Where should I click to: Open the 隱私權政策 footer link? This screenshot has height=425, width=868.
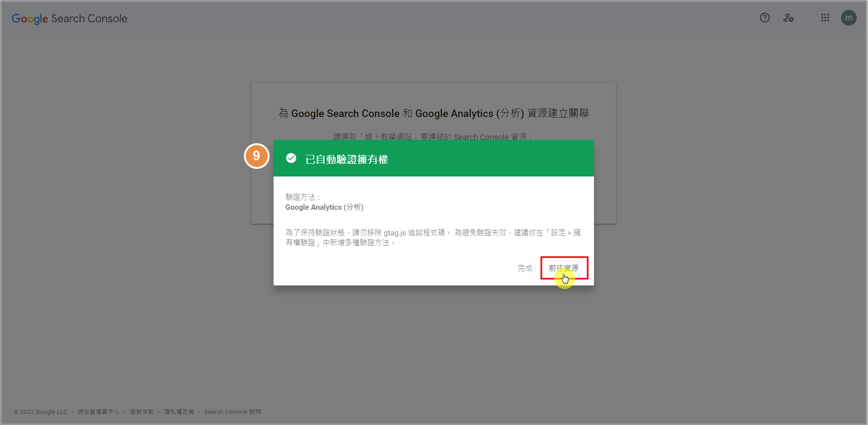click(x=179, y=412)
